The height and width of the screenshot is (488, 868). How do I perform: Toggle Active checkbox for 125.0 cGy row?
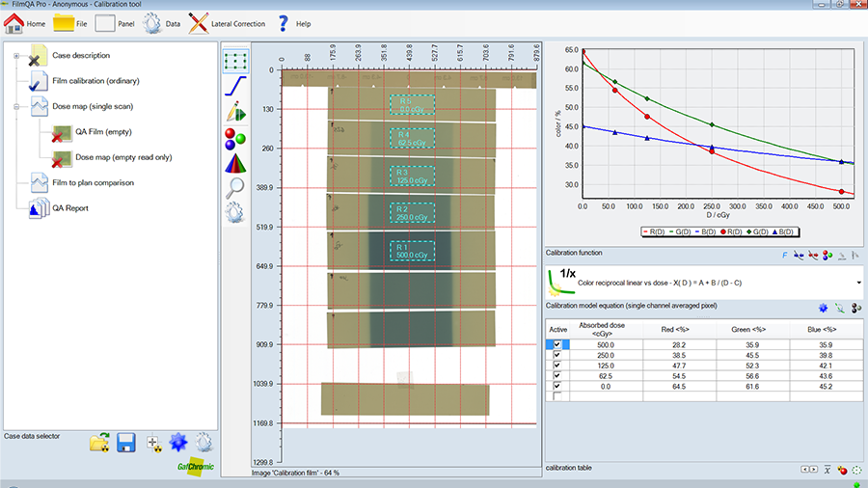tap(558, 366)
